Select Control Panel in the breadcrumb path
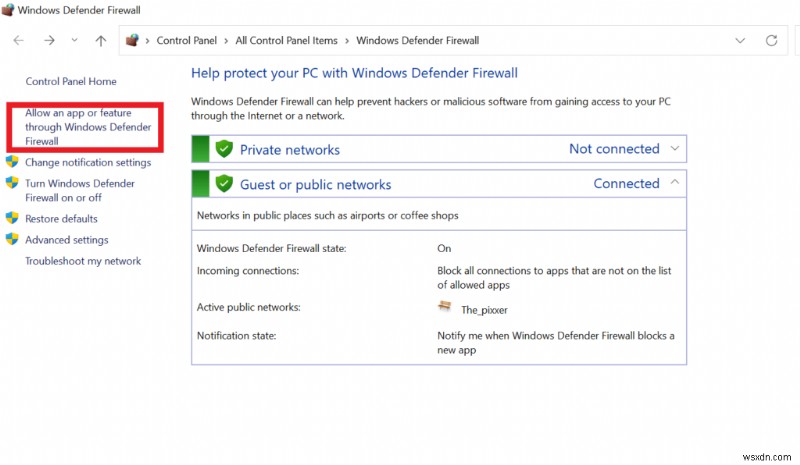Image resolution: width=800 pixels, height=465 pixels. pyautogui.click(x=188, y=41)
